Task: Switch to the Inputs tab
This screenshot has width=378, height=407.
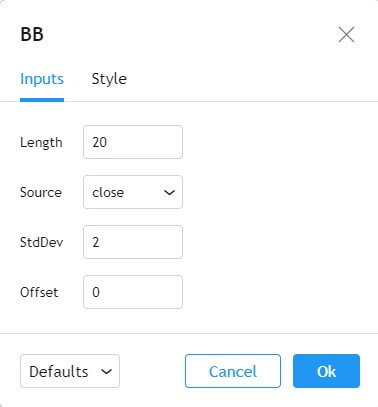Action: 42,79
